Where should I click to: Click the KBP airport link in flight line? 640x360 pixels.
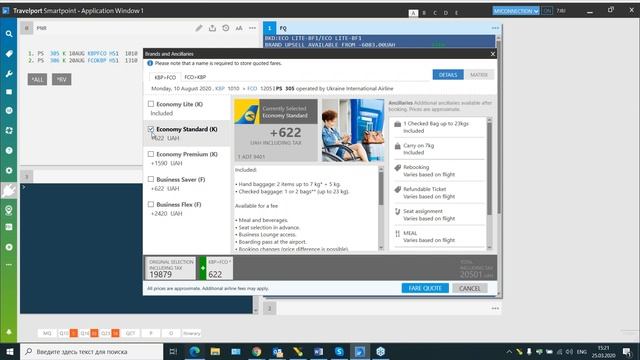pyautogui.click(x=220, y=89)
